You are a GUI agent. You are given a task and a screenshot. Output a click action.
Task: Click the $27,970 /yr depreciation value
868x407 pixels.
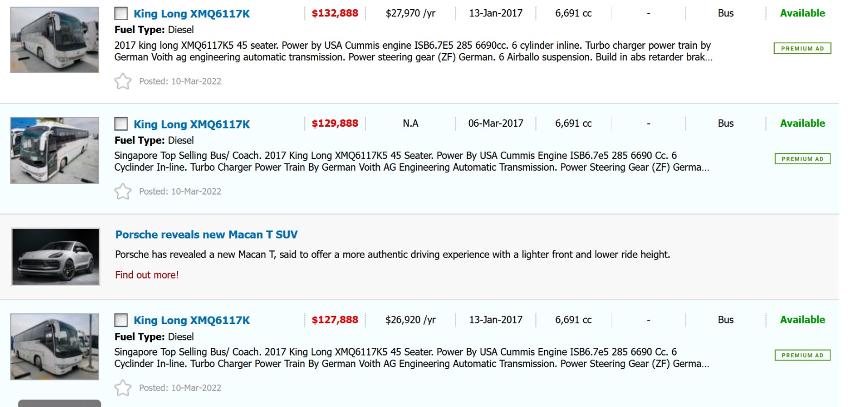[410, 14]
